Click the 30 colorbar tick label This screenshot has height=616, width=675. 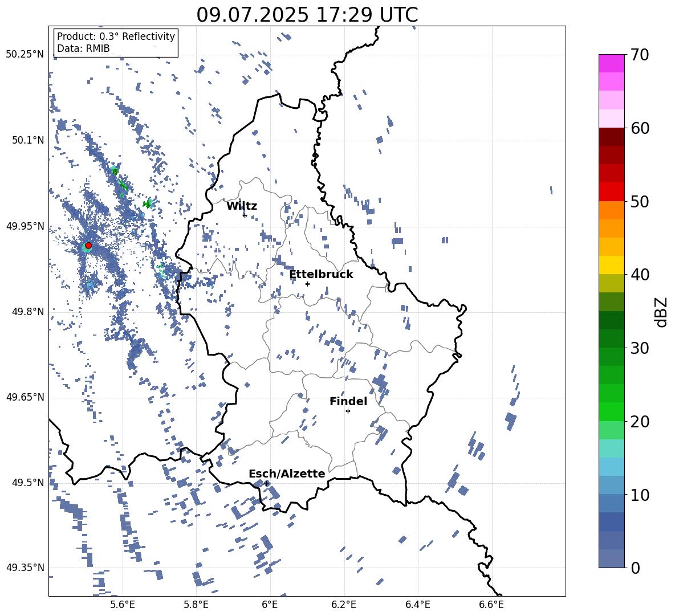tap(640, 348)
